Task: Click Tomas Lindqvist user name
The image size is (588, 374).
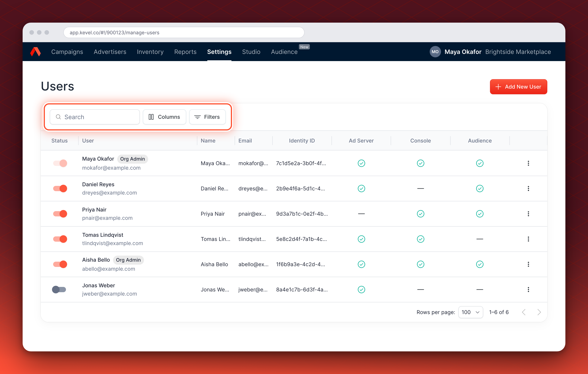Action: pos(103,235)
